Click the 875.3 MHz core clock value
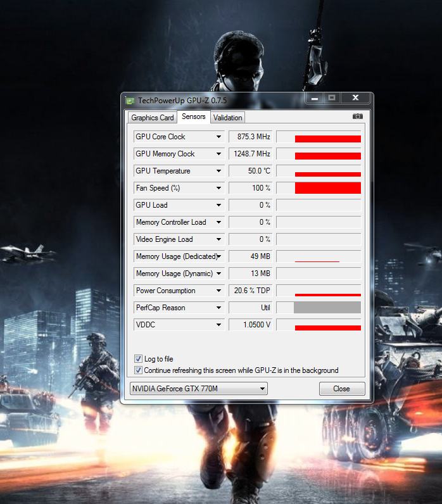This screenshot has width=442, height=504. [251, 137]
